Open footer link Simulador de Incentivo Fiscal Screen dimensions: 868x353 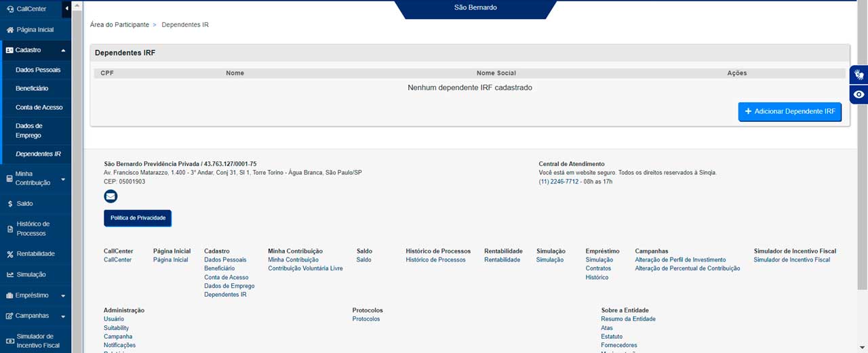pyautogui.click(x=792, y=259)
